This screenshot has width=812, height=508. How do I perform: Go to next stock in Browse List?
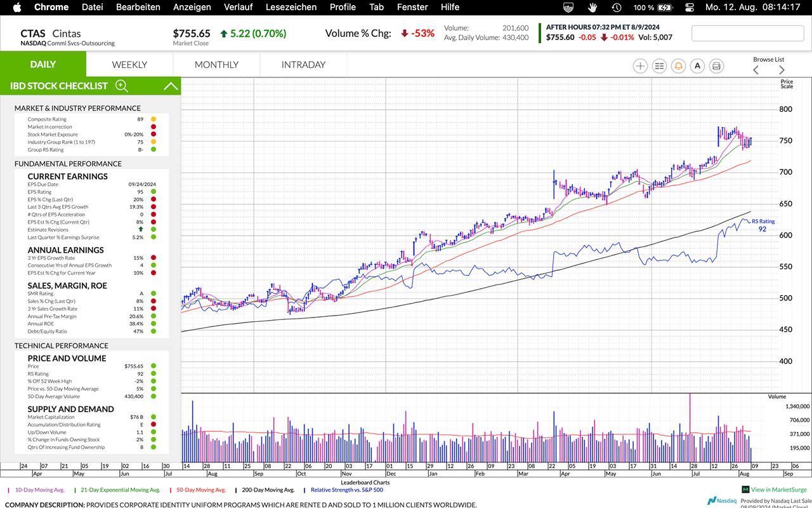pyautogui.click(x=782, y=70)
